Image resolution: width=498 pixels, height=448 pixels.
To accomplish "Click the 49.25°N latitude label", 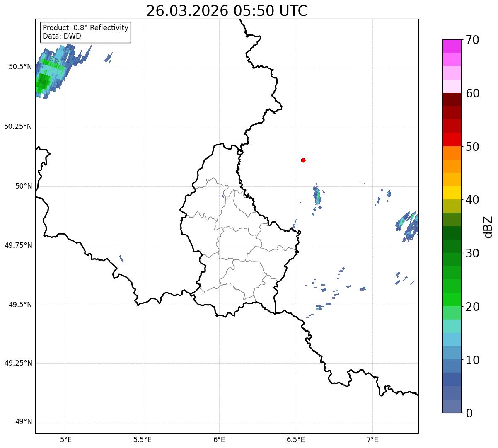I will click(x=18, y=363).
